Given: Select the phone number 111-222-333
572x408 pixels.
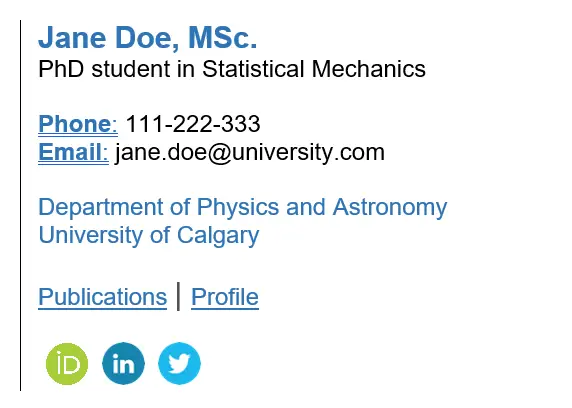Looking at the screenshot, I should point(193,124).
